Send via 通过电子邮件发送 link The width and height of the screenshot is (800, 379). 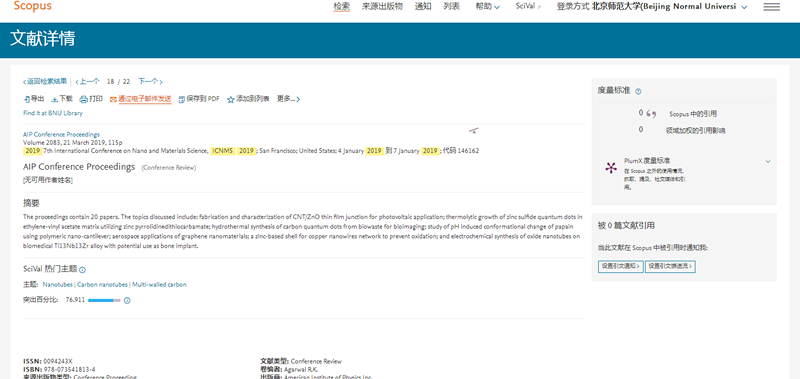(x=145, y=99)
